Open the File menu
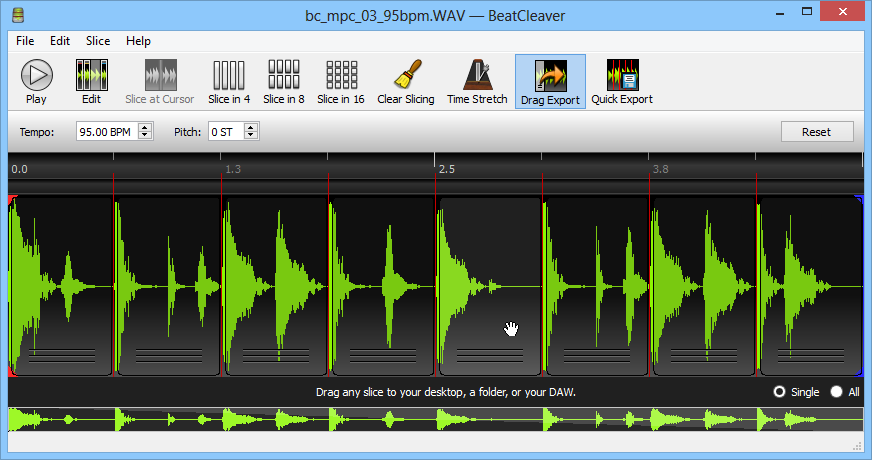Viewport: 872px width, 460px height. (25, 41)
